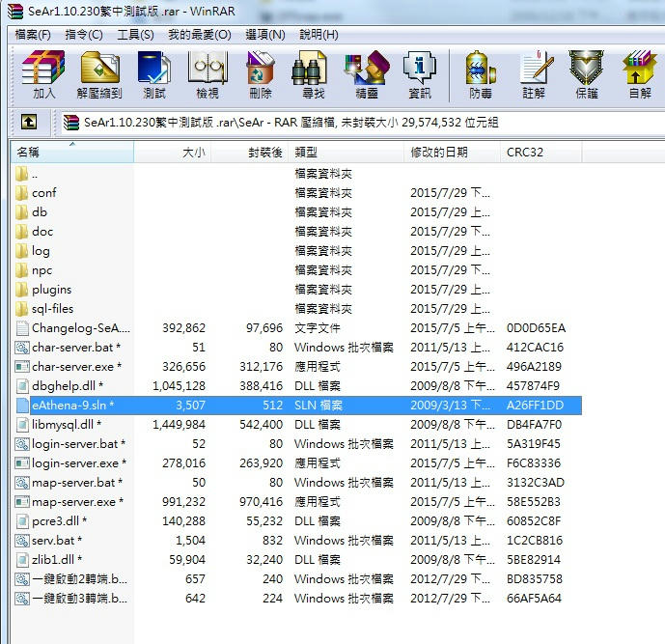Open the 說明(H) menu
The image size is (665, 644).
pos(319,35)
